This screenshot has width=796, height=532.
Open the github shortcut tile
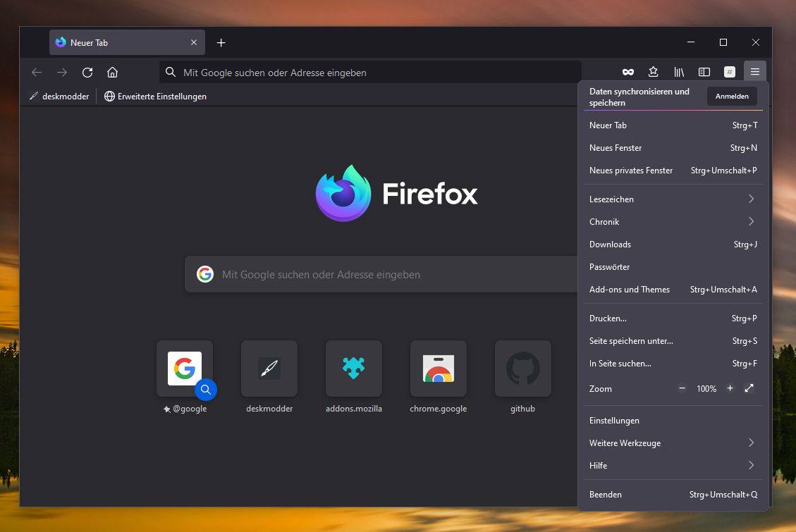click(x=523, y=369)
